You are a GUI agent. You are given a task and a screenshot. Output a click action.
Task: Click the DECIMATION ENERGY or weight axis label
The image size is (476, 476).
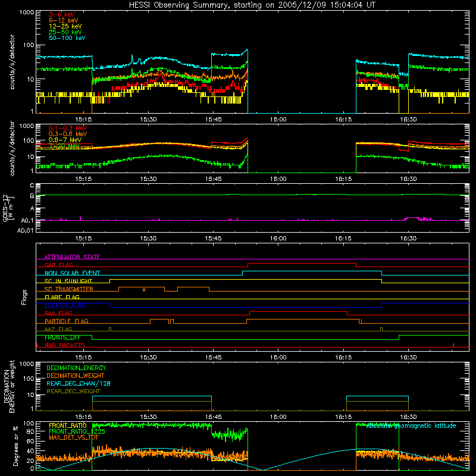[9, 386]
